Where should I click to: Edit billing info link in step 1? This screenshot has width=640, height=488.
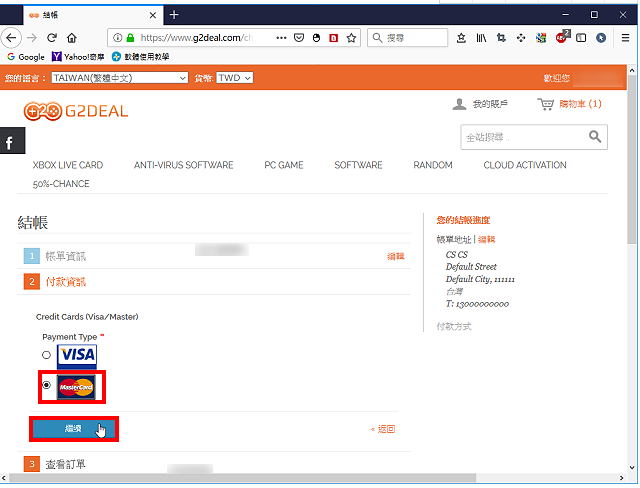396,256
